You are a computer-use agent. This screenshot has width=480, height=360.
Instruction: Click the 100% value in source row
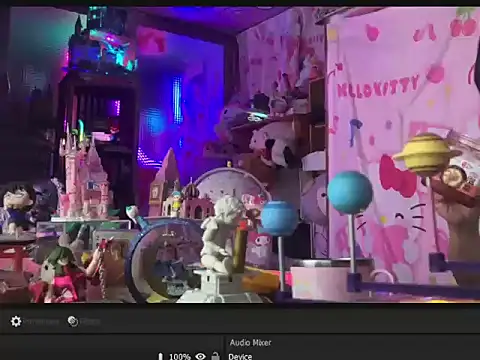coord(180,356)
